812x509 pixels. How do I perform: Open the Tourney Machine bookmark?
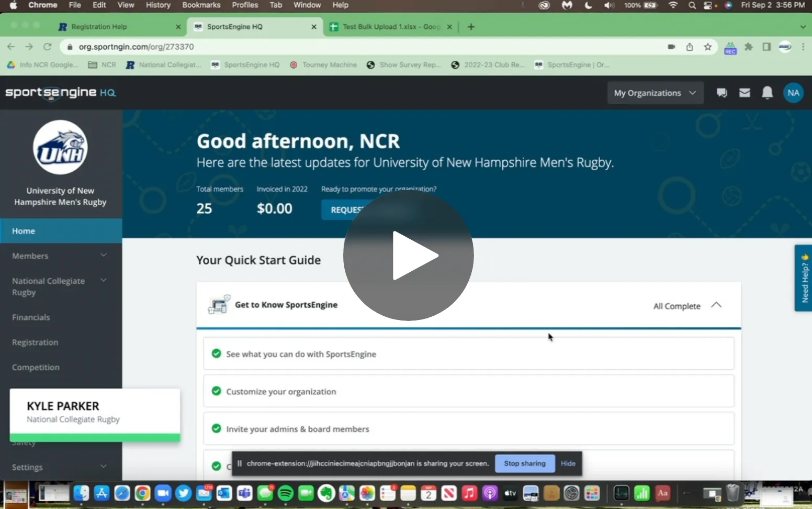tap(323, 65)
